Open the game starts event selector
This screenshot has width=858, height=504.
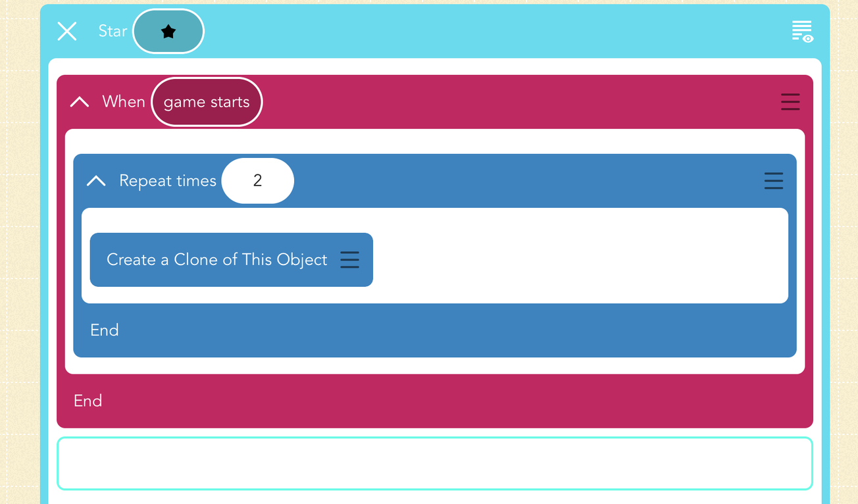coord(207,102)
